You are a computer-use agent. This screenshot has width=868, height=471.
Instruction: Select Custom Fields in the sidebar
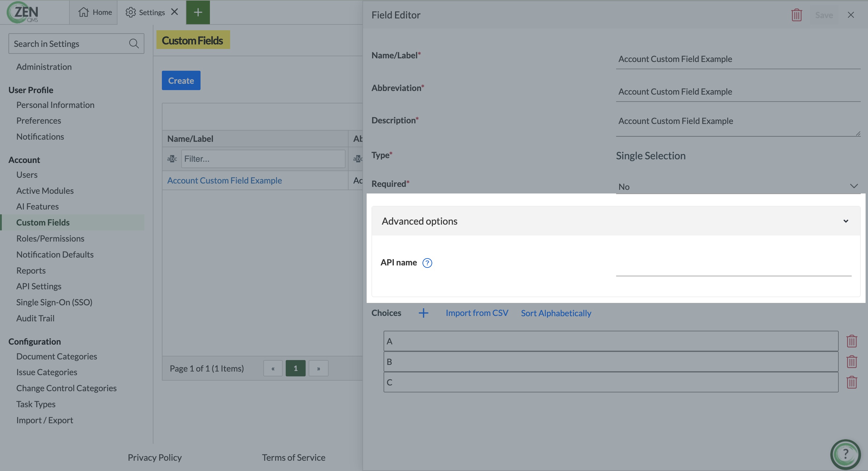click(x=43, y=222)
